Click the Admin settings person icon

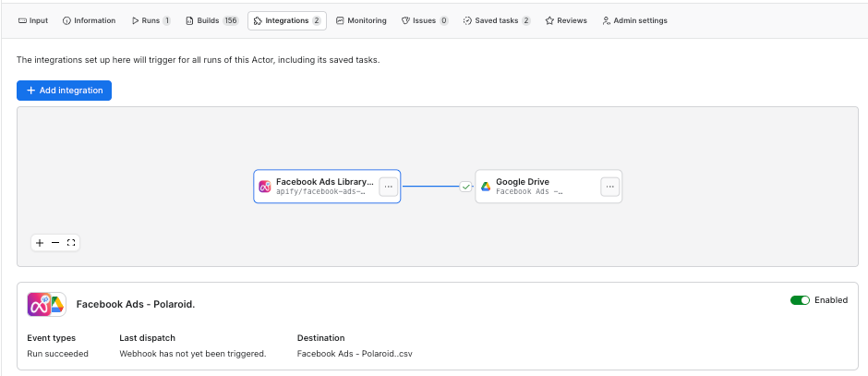pos(606,20)
